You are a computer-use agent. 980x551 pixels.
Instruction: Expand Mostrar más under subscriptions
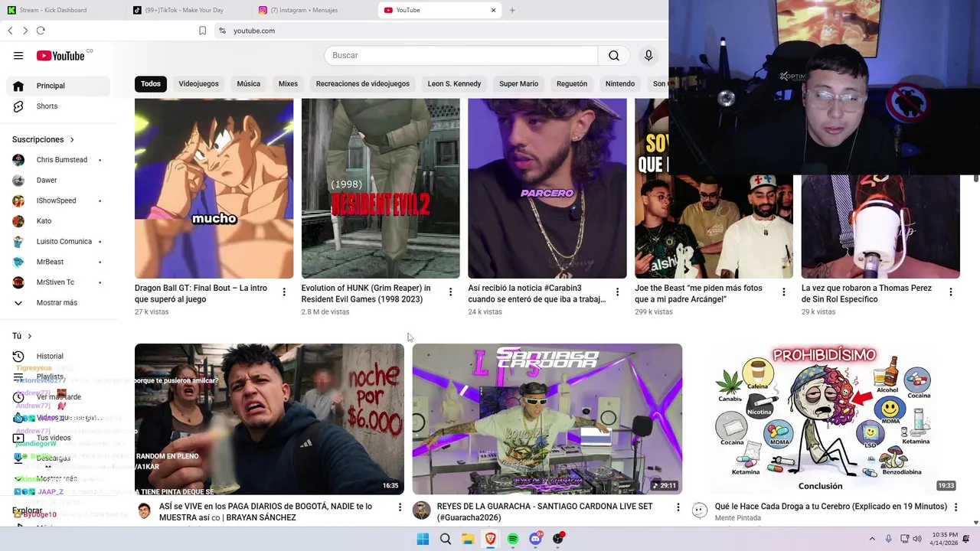(x=58, y=303)
